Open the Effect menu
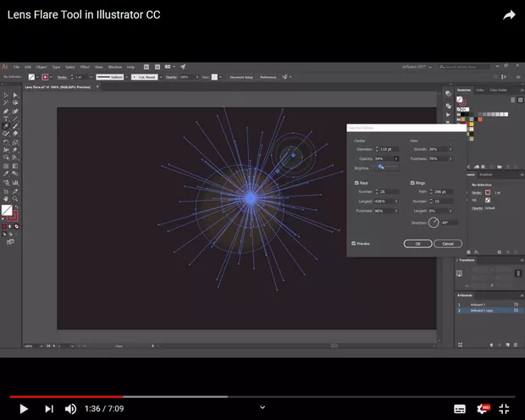 tap(85, 66)
